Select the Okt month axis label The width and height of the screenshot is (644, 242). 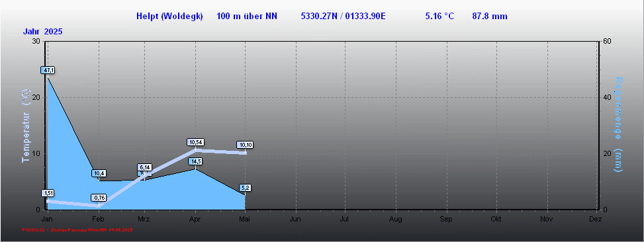coord(496,220)
